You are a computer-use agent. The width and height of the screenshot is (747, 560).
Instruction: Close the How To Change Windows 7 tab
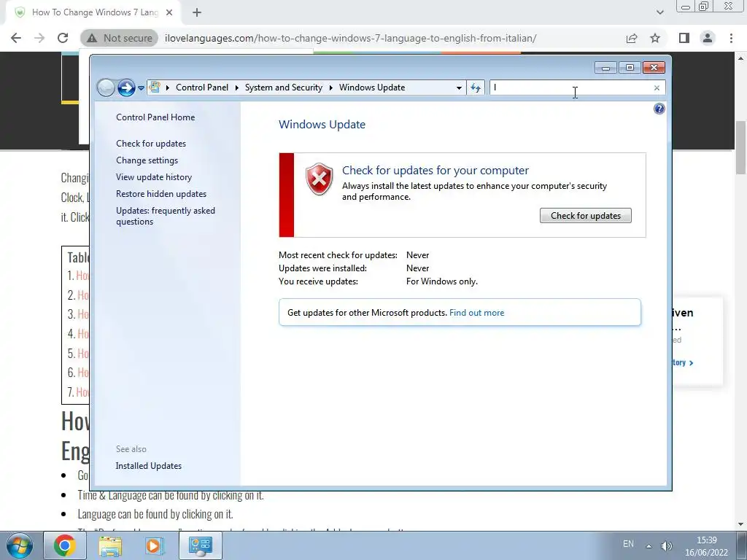point(169,12)
